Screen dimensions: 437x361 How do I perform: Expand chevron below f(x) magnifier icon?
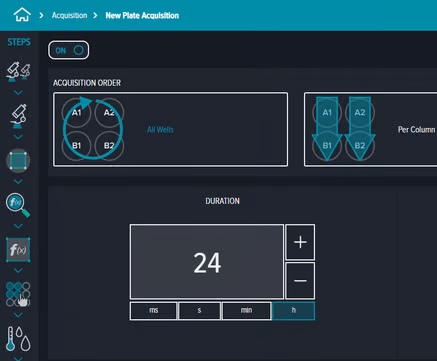(18, 226)
